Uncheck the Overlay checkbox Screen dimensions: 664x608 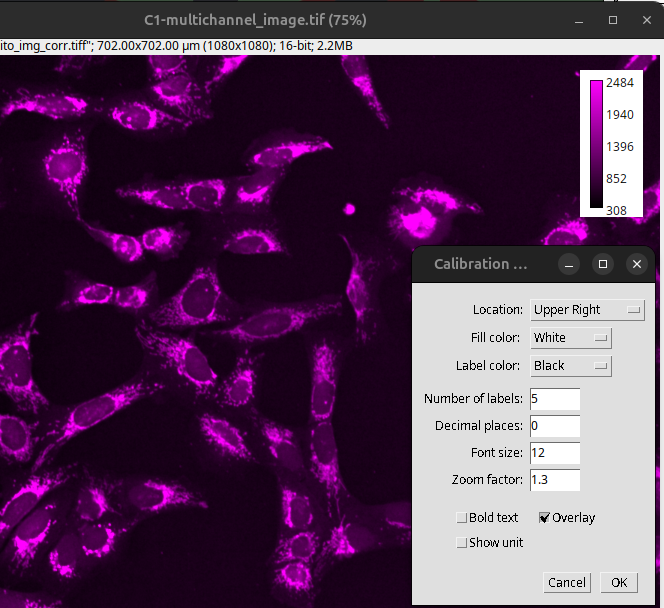point(545,518)
